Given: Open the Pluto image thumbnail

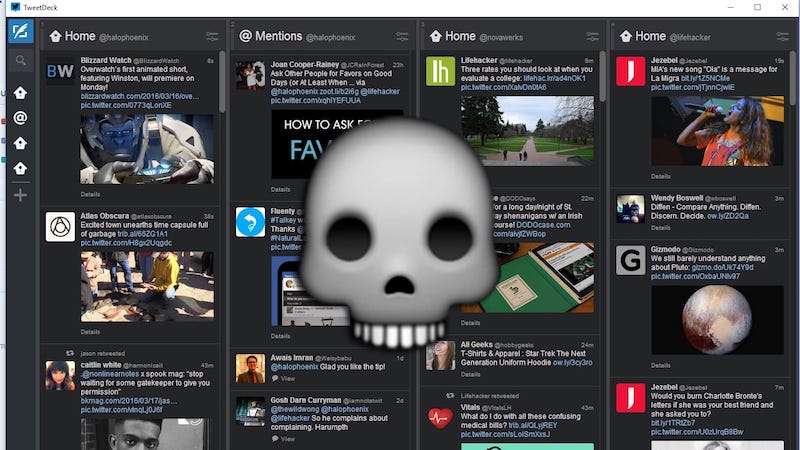Looking at the screenshot, I should coord(717,320).
